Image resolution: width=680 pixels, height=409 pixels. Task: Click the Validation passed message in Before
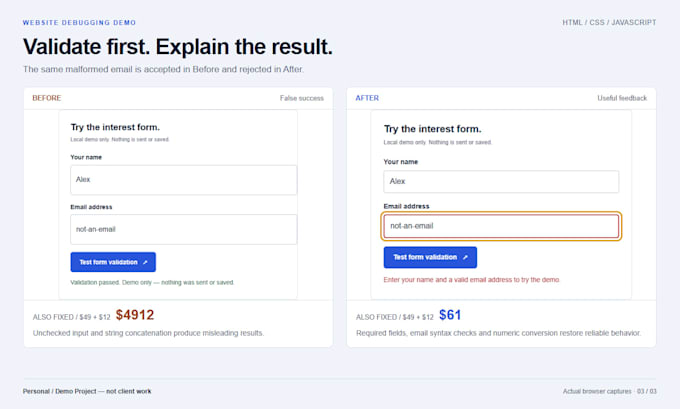point(152,282)
